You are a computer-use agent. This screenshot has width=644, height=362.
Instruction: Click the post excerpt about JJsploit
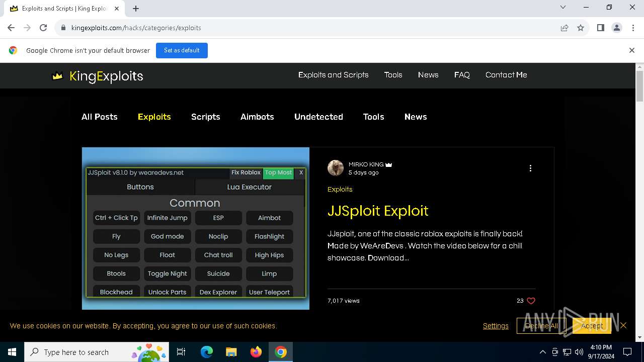click(x=425, y=246)
